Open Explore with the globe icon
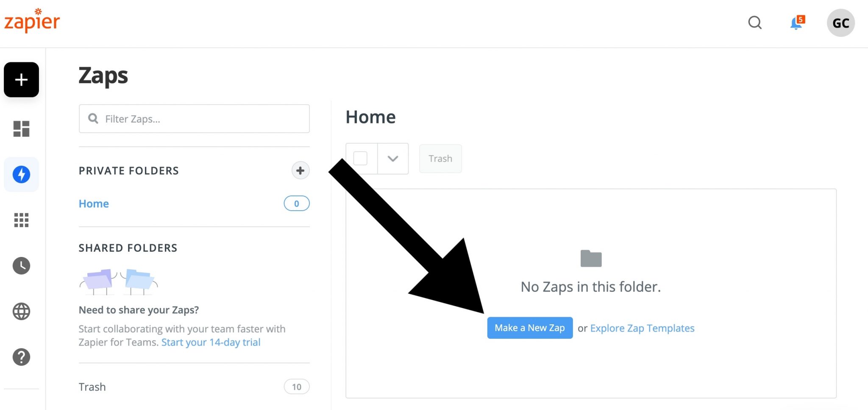The width and height of the screenshot is (868, 410). coord(21,311)
